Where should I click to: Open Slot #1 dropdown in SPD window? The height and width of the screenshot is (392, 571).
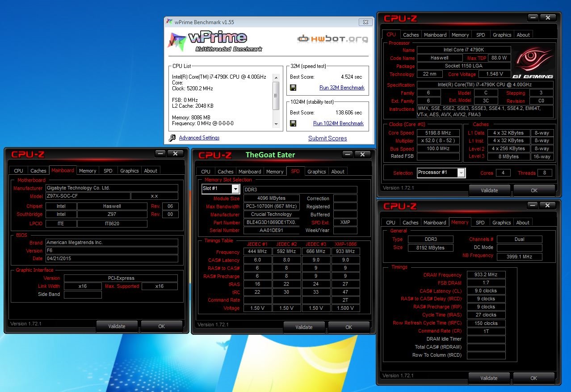tap(235, 189)
